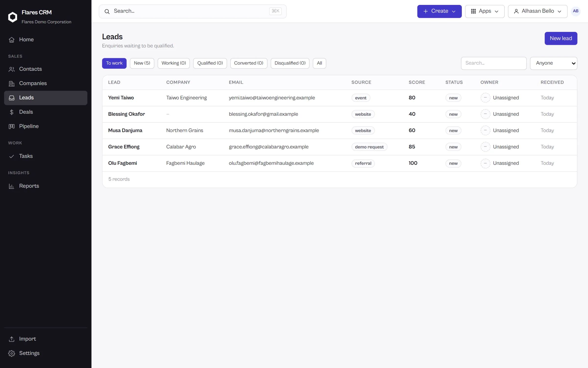Click the new status badge for Yemi Taiwo
This screenshot has height=368, width=588.
click(453, 98)
